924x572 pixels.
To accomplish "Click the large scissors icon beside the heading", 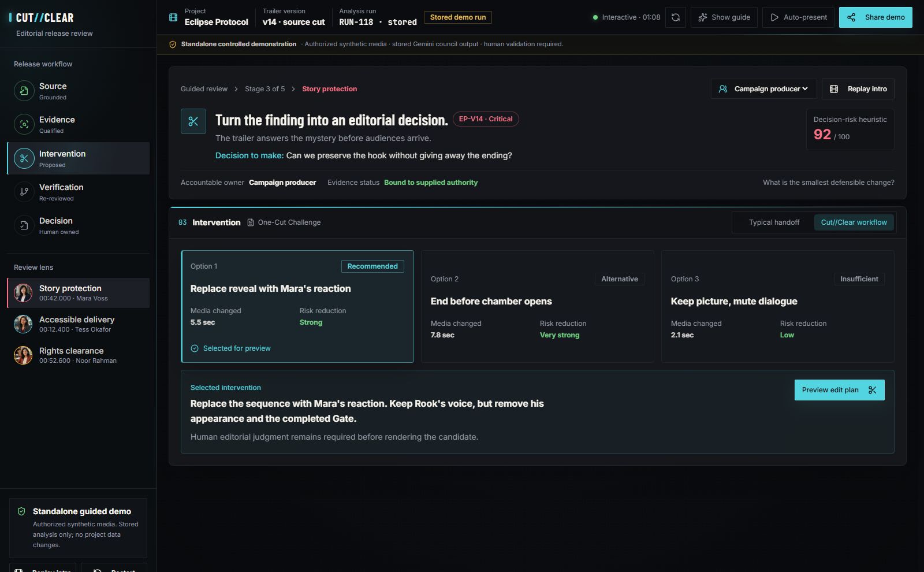I will coord(193,121).
